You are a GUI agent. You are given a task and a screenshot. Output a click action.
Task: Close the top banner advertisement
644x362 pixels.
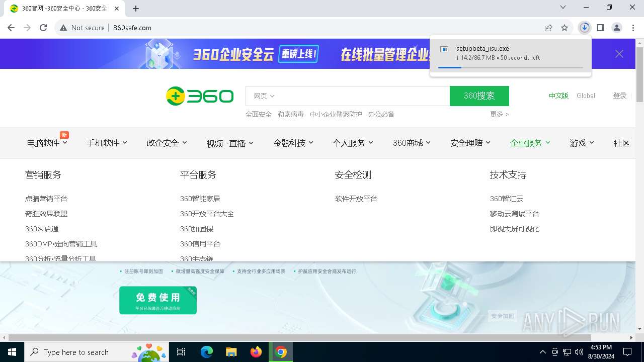(x=619, y=54)
